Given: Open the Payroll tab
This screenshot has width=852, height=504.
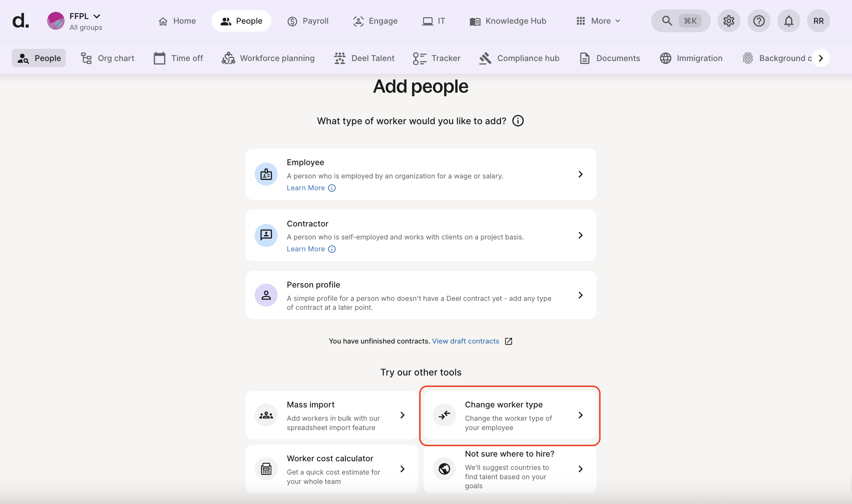Looking at the screenshot, I should [308, 21].
